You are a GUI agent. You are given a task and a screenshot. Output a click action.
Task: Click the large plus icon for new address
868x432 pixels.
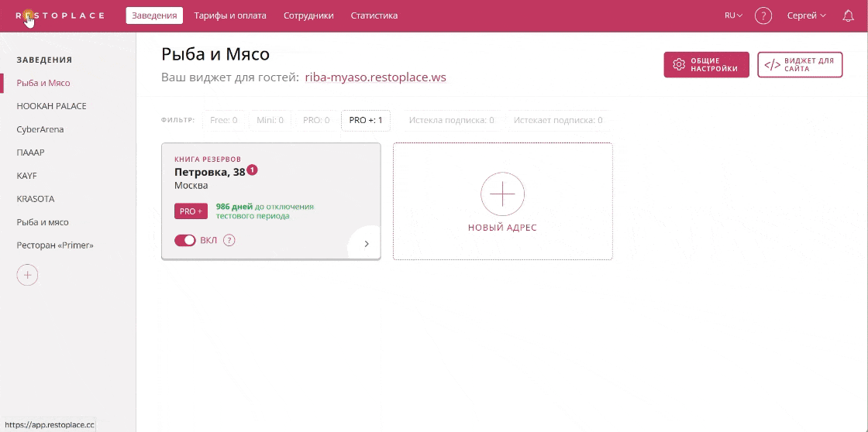(x=503, y=194)
